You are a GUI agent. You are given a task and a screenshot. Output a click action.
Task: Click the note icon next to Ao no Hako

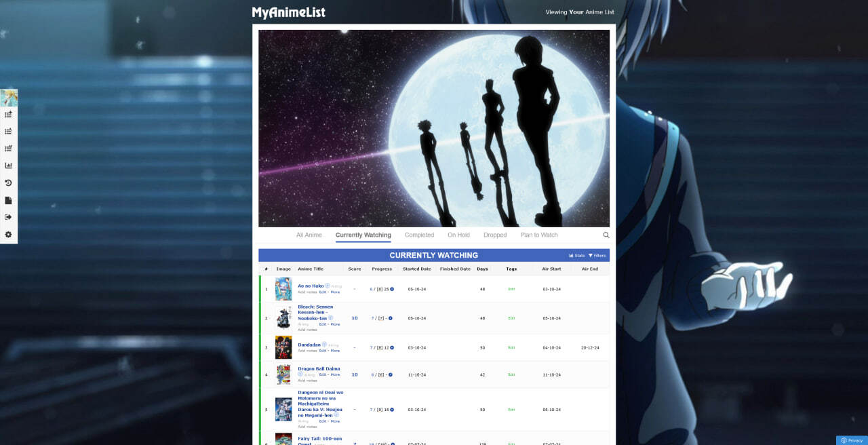coord(328,286)
